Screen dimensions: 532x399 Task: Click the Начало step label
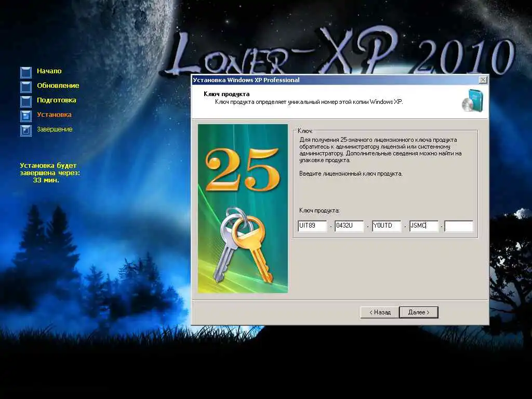pos(49,71)
